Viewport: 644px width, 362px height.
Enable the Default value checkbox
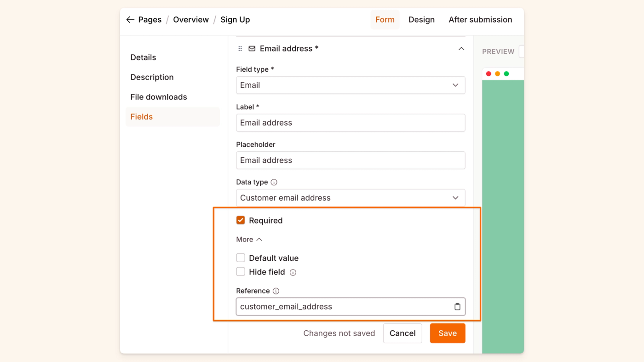coord(241,258)
